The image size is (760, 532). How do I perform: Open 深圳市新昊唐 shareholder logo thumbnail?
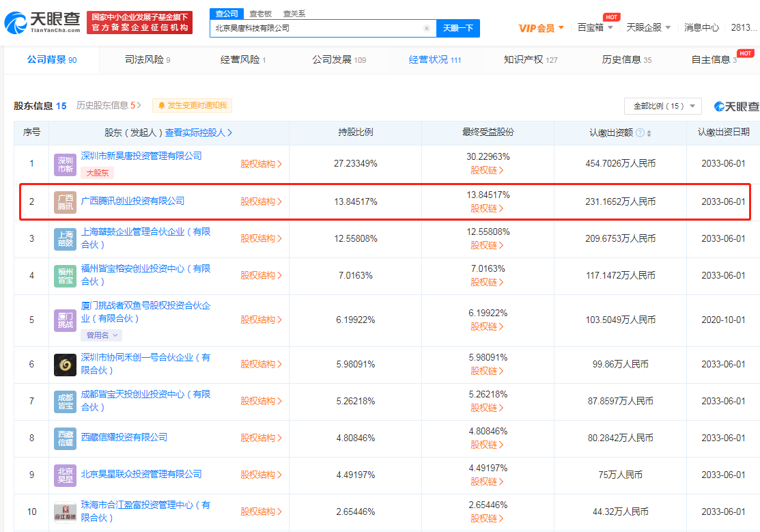coord(65,165)
